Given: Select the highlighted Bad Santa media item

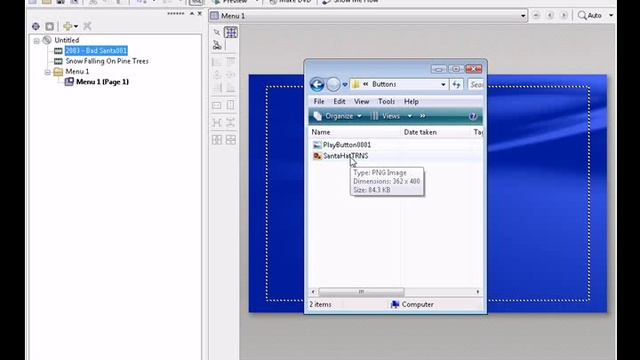Looking at the screenshot, I should [96, 51].
